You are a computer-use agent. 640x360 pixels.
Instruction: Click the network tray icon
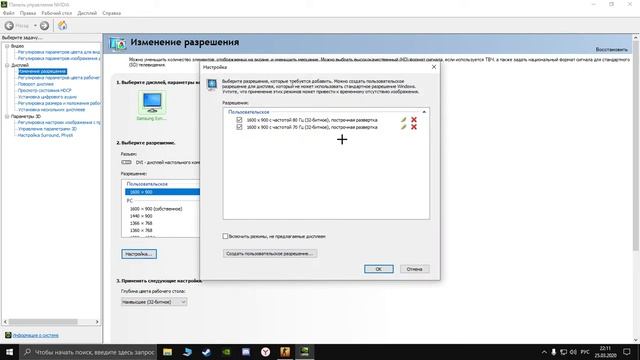coord(564,352)
